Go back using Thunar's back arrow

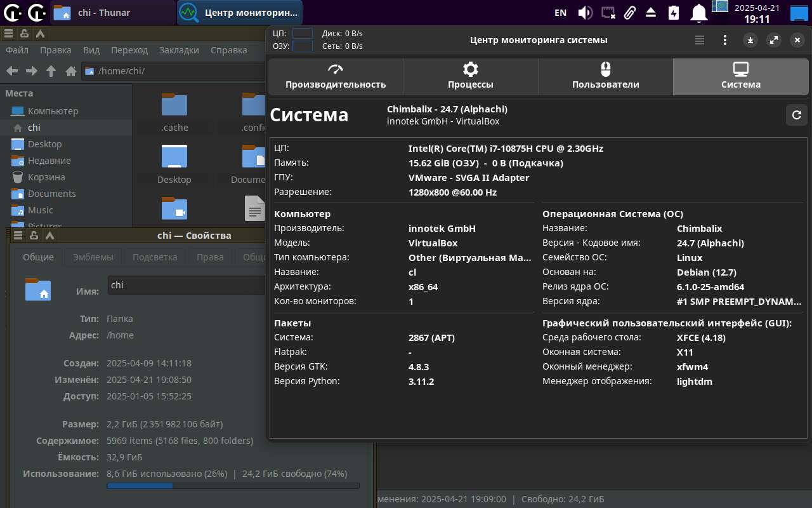[x=12, y=71]
